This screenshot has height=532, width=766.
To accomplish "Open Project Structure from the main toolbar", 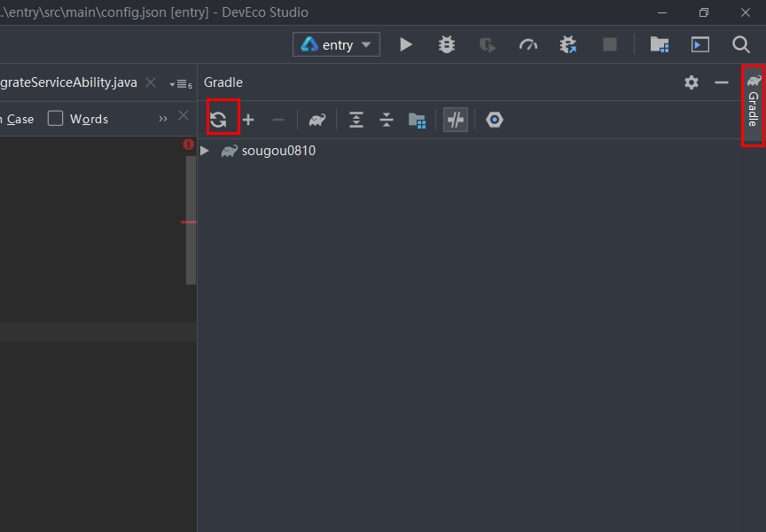I will 660,45.
